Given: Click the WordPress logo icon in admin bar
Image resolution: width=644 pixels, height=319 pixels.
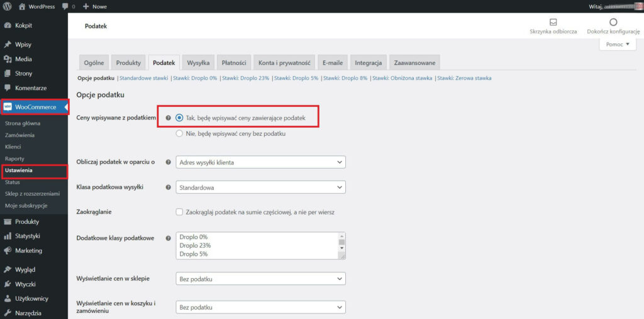Looking at the screenshot, I should [7, 6].
